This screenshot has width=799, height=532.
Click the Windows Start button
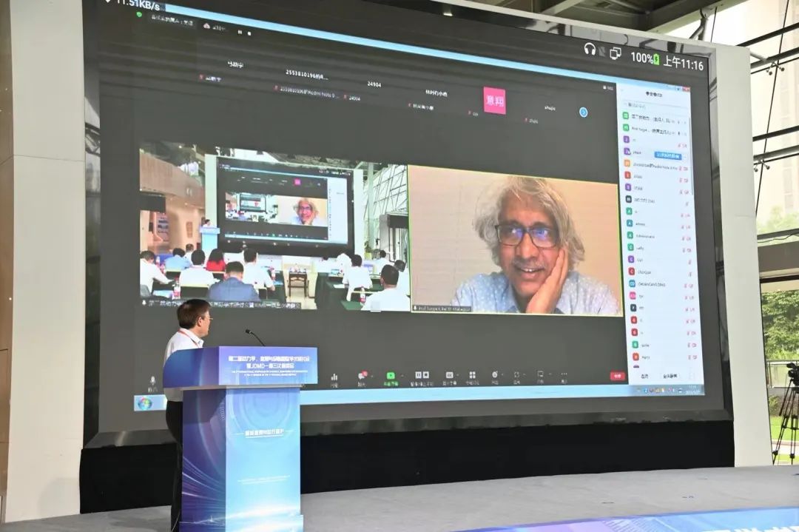(144, 403)
